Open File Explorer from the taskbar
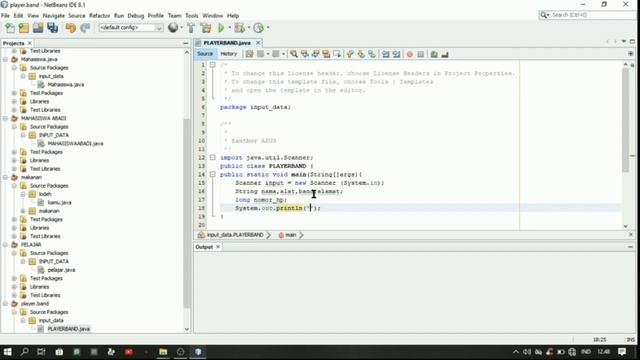Image resolution: width=640 pixels, height=360 pixels. tap(163, 352)
